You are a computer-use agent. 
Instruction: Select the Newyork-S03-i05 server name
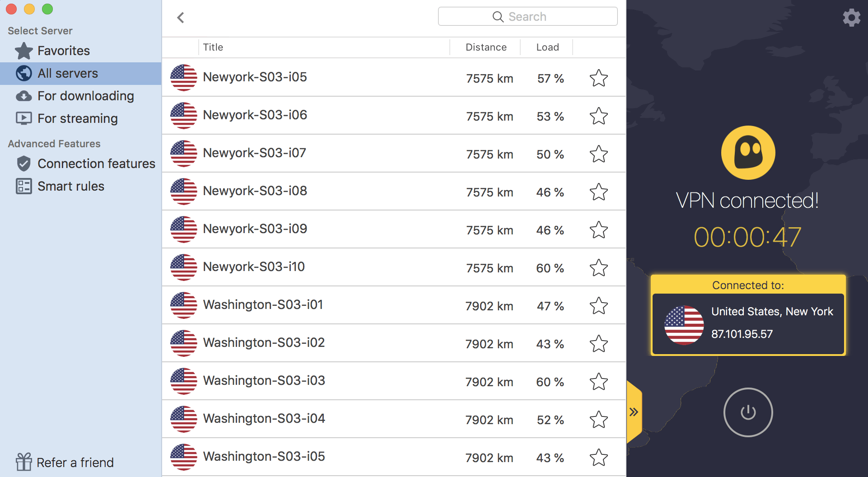coord(255,77)
